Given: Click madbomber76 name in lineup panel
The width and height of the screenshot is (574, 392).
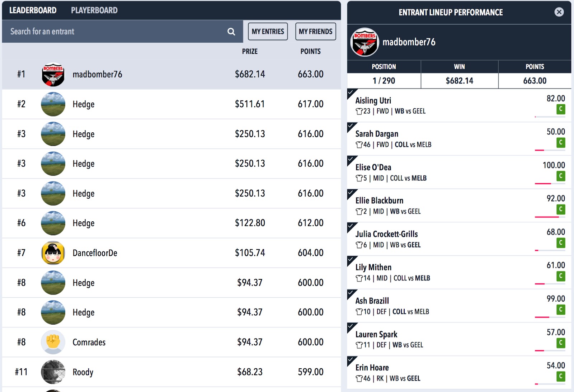Looking at the screenshot, I should click(x=409, y=42).
